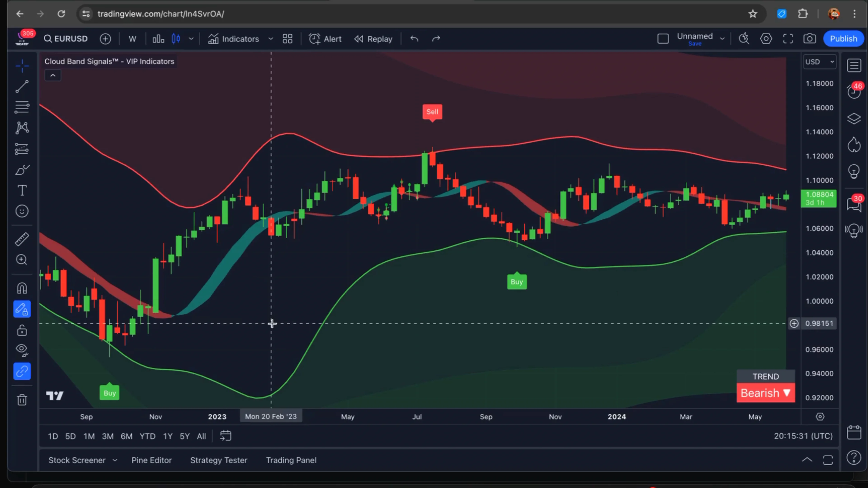Remove all drawings with the trash icon
Image resolution: width=868 pixels, height=488 pixels.
21,399
